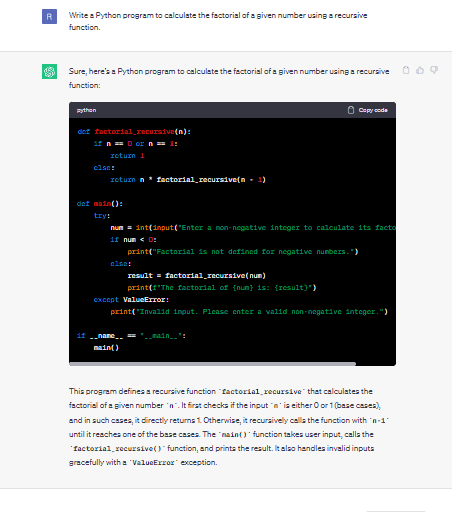This screenshot has height=512, width=452.
Task: Click the inline code 'factorial_recursive()' in the explanation
Action: 117,449
